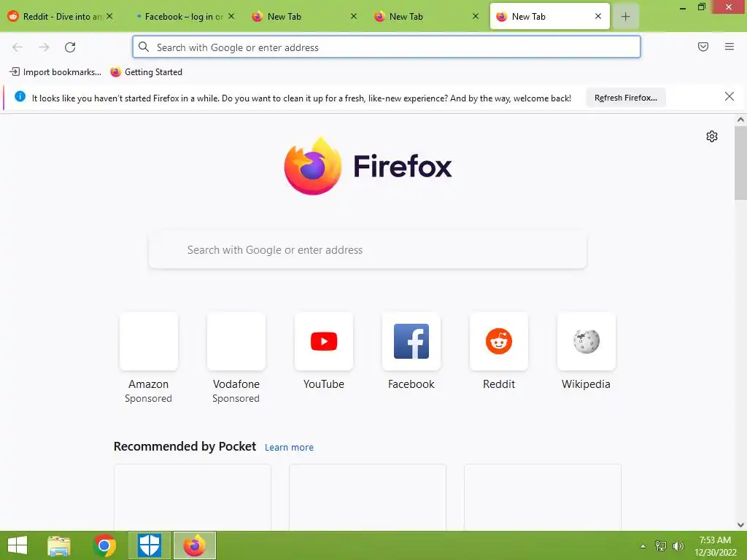The image size is (747, 560).
Task: Open the Save to Pocket icon
Action: [x=703, y=47]
